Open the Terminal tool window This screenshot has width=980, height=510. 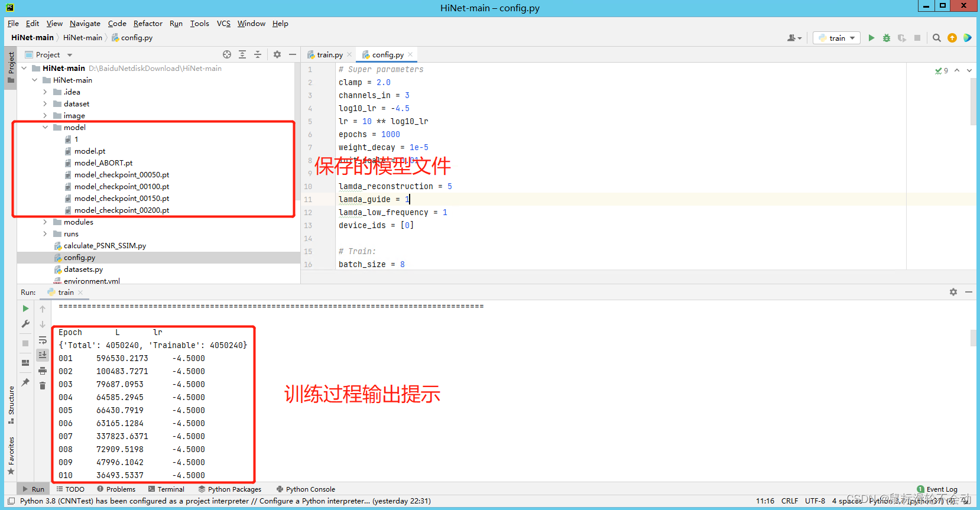pyautogui.click(x=166, y=489)
